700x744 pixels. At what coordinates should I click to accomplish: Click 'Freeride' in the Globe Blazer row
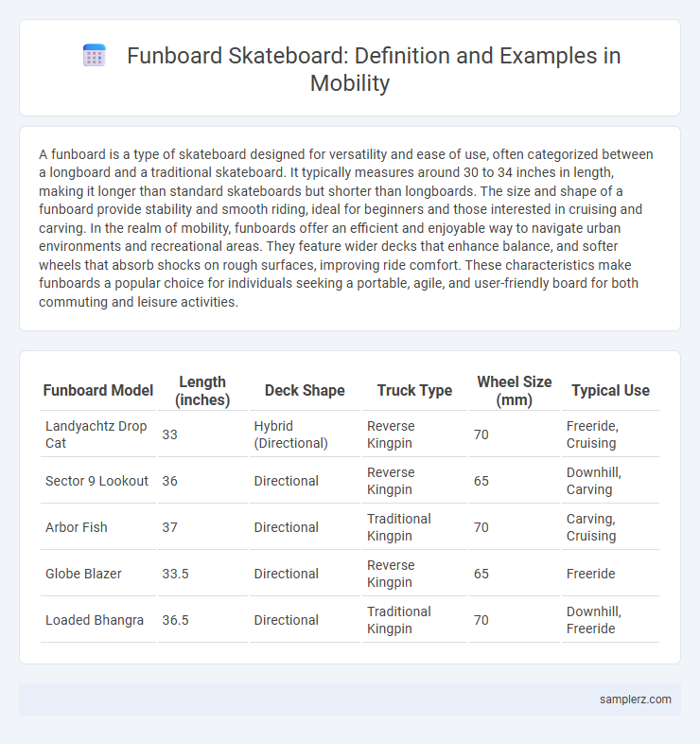click(x=590, y=574)
